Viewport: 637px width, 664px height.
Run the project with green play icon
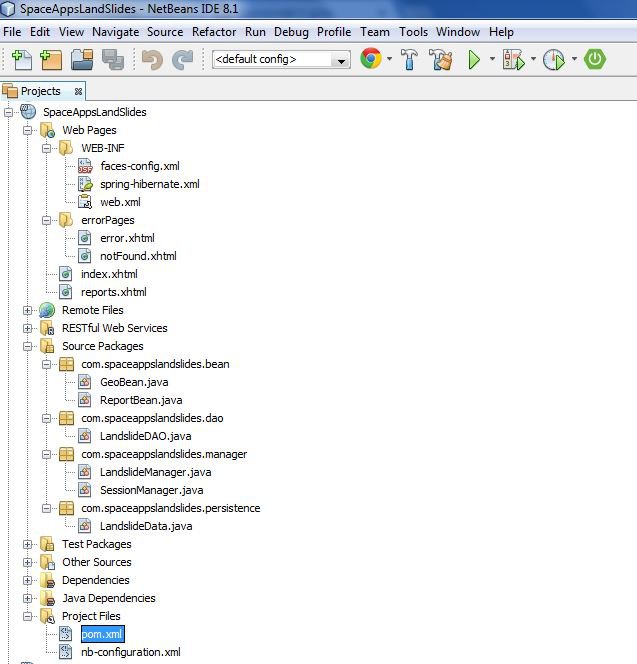click(474, 60)
